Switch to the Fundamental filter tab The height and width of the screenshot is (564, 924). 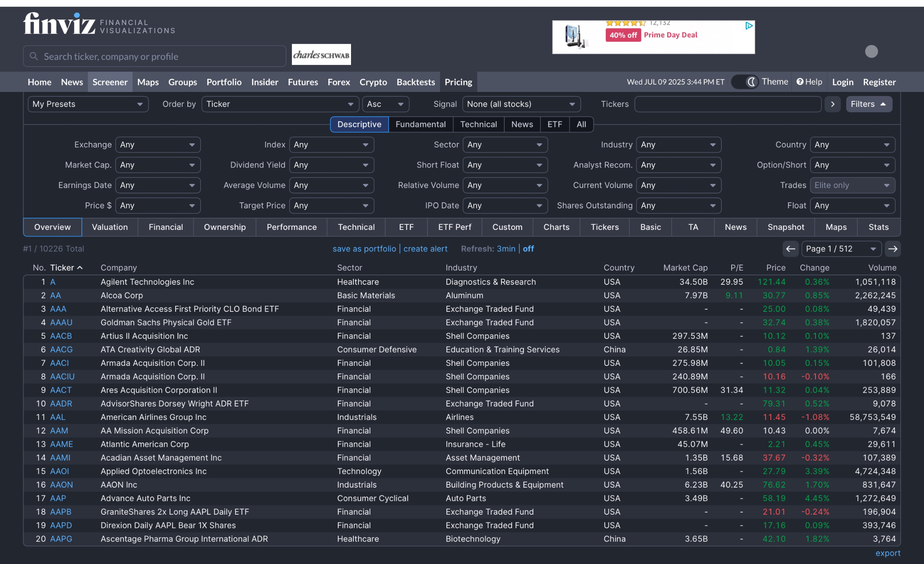coord(420,125)
